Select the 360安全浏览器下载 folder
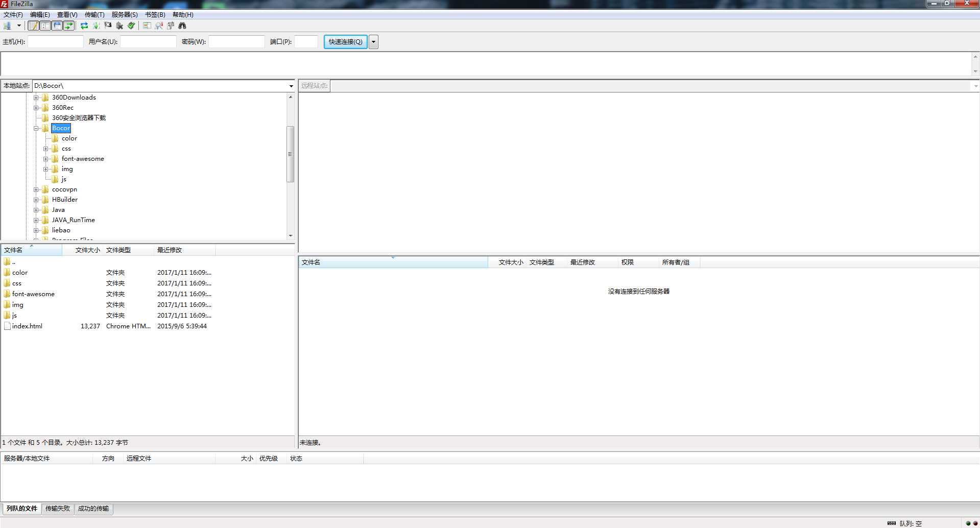Viewport: 980px width, 528px height. pos(79,118)
